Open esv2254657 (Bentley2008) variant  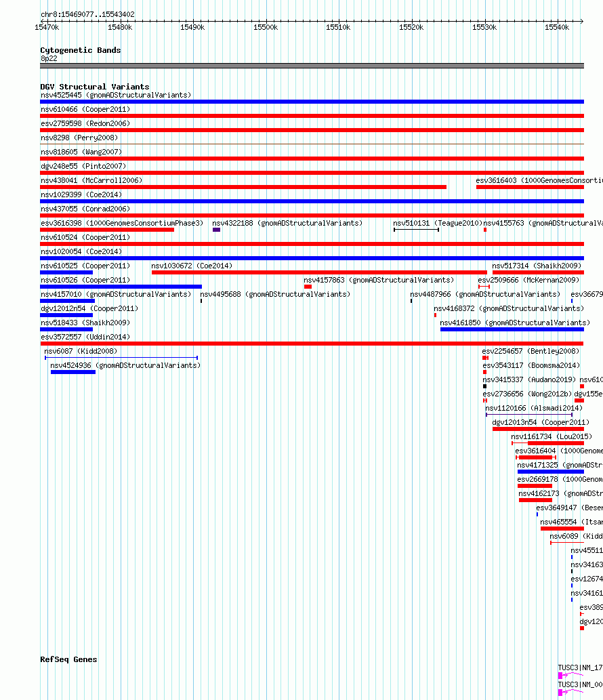[x=531, y=352]
